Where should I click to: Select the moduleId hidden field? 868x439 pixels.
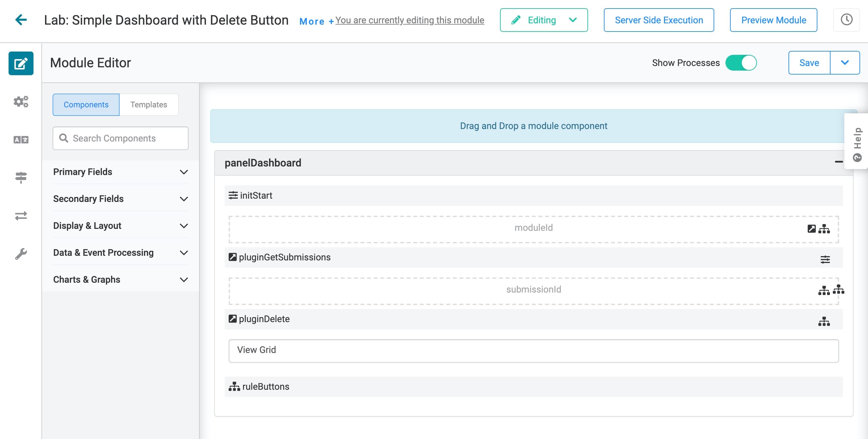pyautogui.click(x=534, y=229)
